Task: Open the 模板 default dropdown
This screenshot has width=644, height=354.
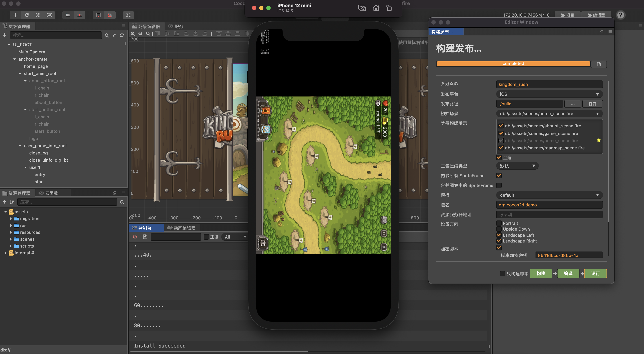Action: tap(549, 195)
